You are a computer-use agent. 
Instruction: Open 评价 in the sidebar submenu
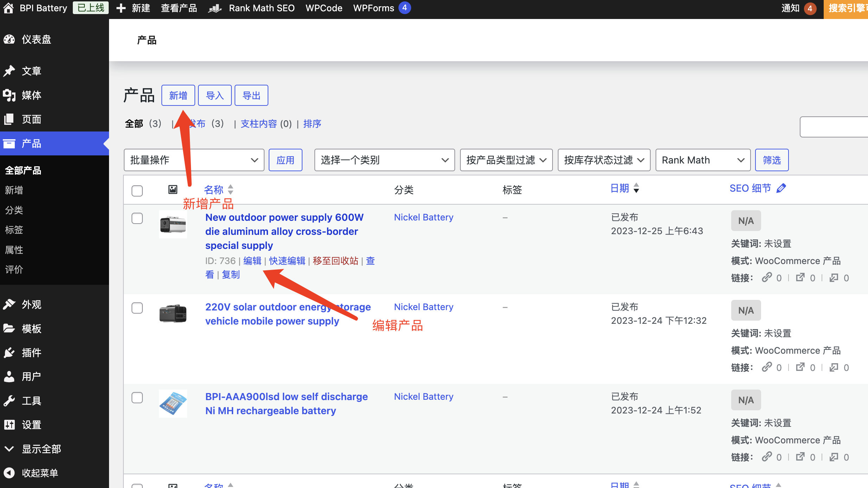14,270
